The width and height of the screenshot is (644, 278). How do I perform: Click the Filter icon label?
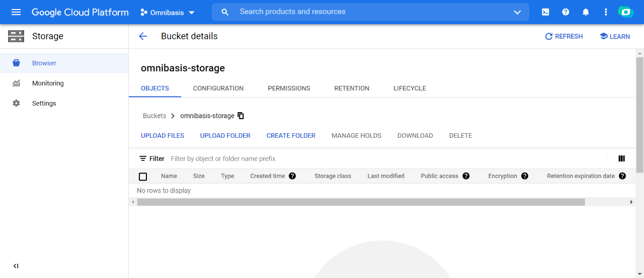point(152,158)
